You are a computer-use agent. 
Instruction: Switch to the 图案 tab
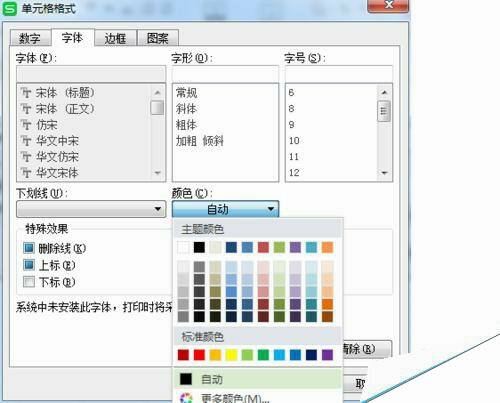pyautogui.click(x=158, y=38)
